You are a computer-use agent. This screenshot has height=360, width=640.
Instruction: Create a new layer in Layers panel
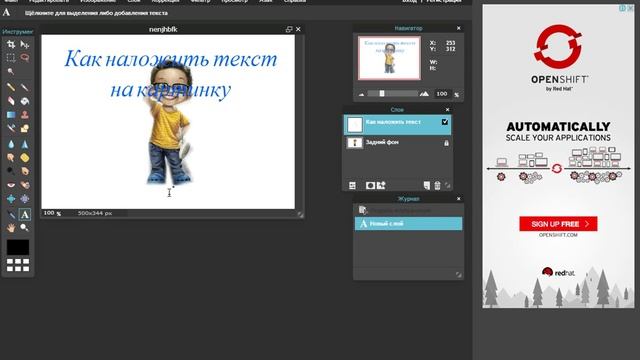click(427, 186)
